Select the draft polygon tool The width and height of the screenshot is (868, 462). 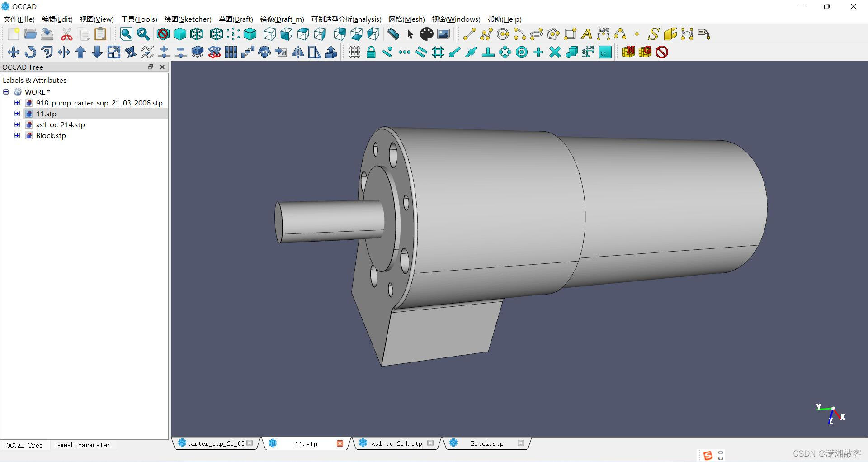[553, 34]
